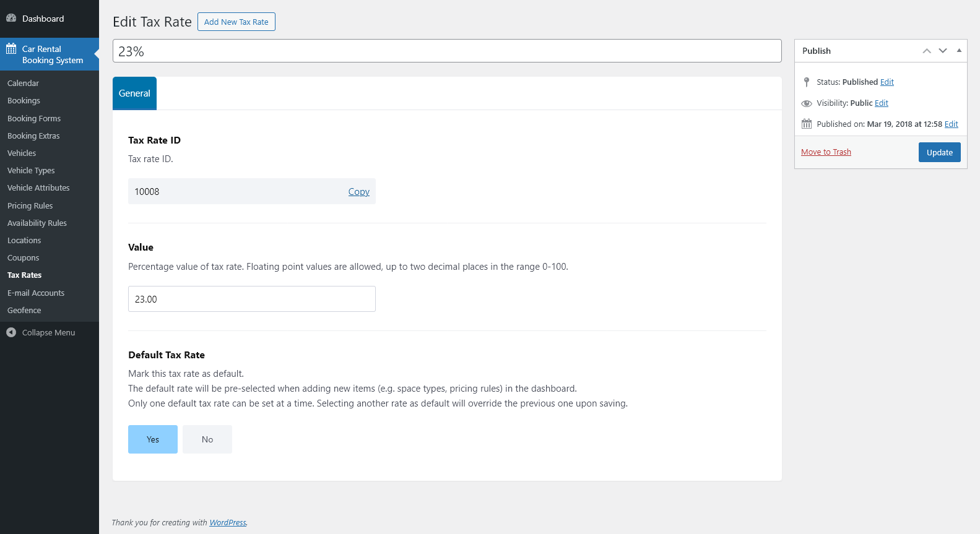The height and width of the screenshot is (534, 980).
Task: Move Publish panel up with arrow
Action: click(926, 51)
